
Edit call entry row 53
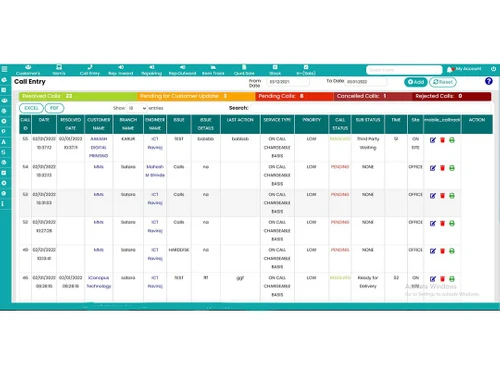[433, 196]
